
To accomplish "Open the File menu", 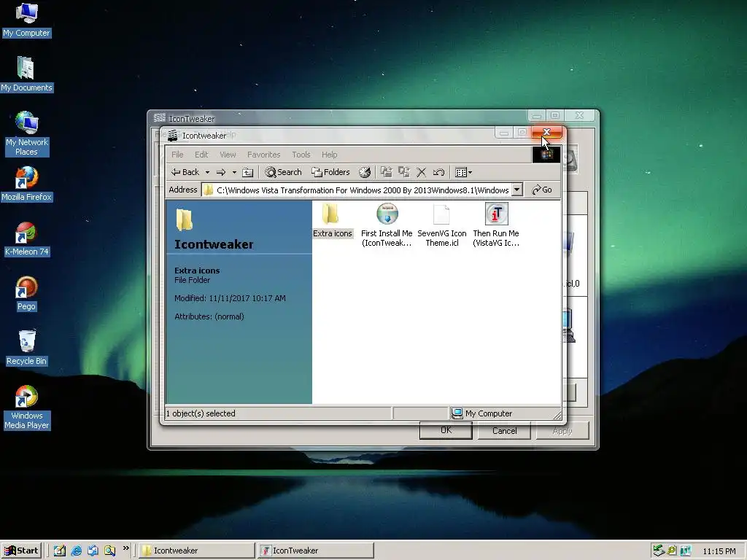I will [177, 155].
